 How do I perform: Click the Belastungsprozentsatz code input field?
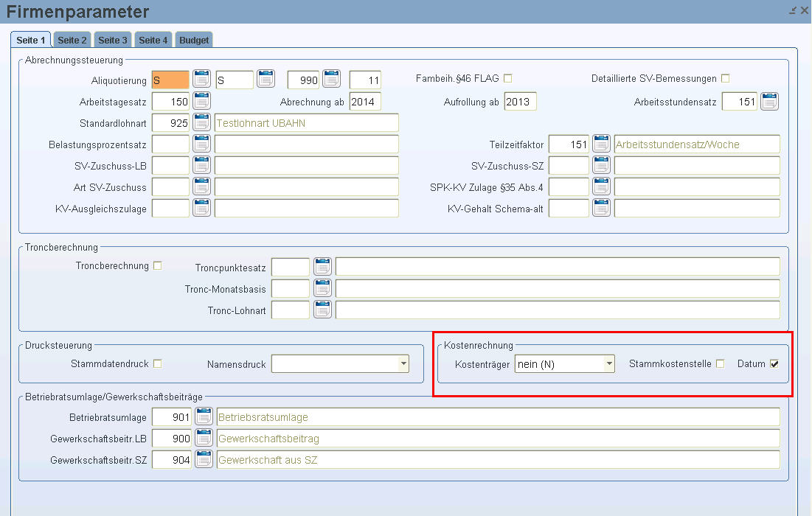pos(170,144)
